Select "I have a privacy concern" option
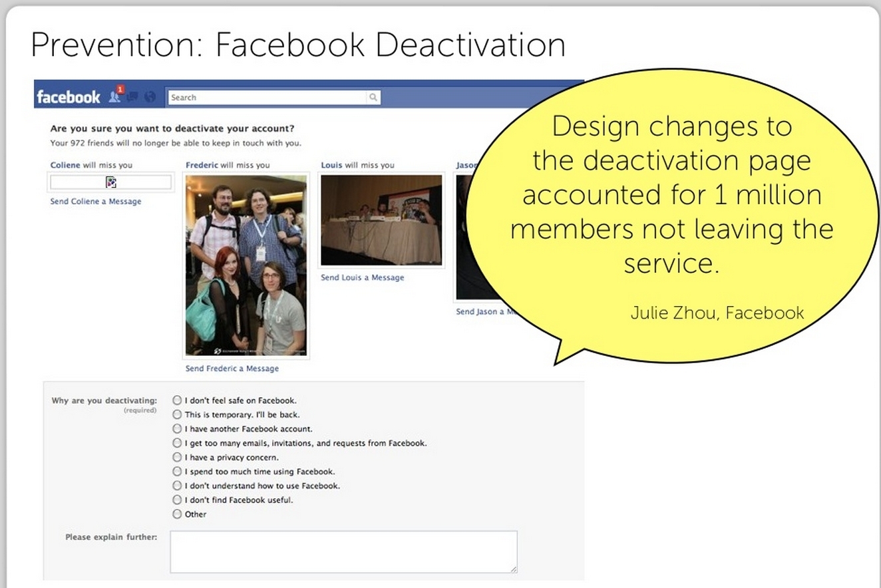Screen dimensions: 881x588 pos(176,458)
